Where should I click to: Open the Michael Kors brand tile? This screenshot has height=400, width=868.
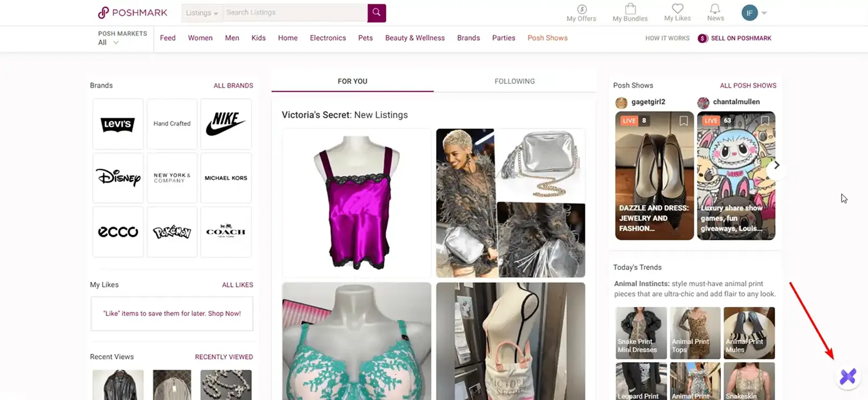(x=226, y=178)
